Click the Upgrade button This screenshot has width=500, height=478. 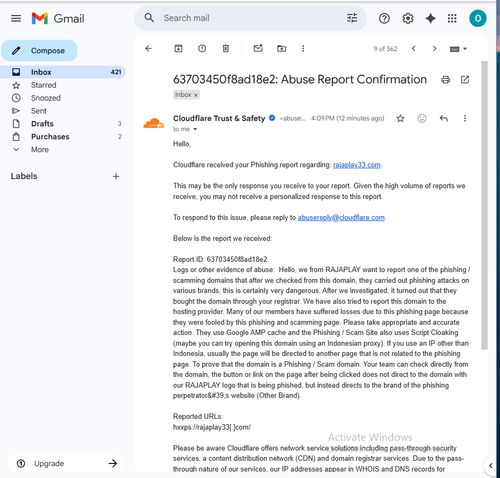tap(66, 463)
